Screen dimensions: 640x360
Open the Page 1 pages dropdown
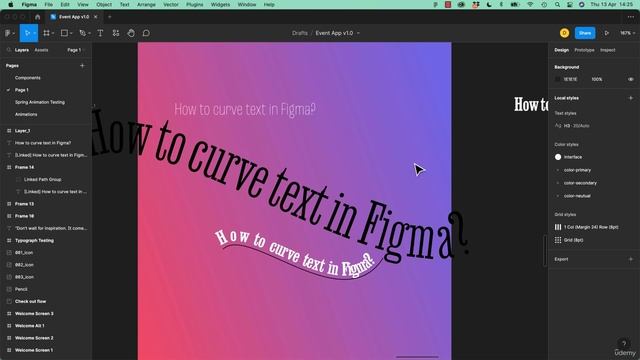tap(75, 50)
